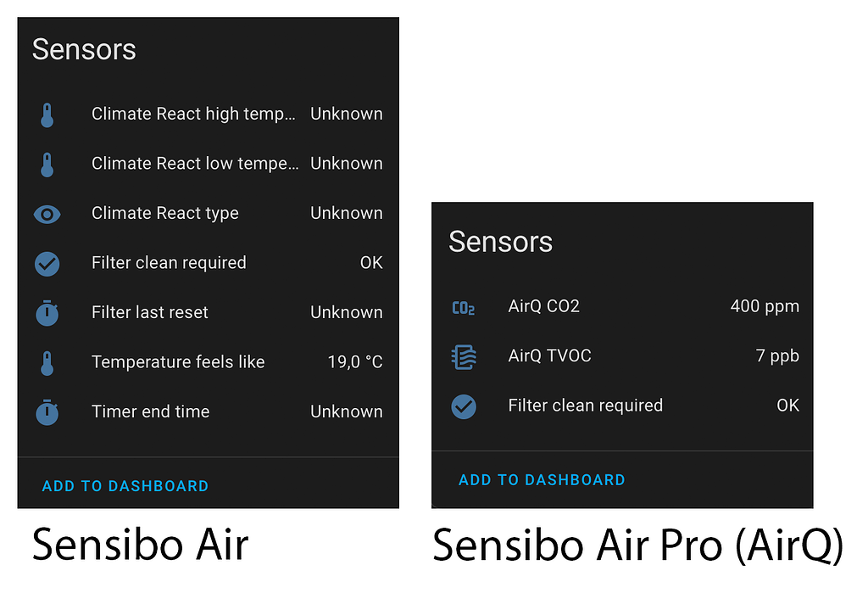This screenshot has height=593, width=868.
Task: Open the Climate React type sensor row
Action: tap(165, 214)
